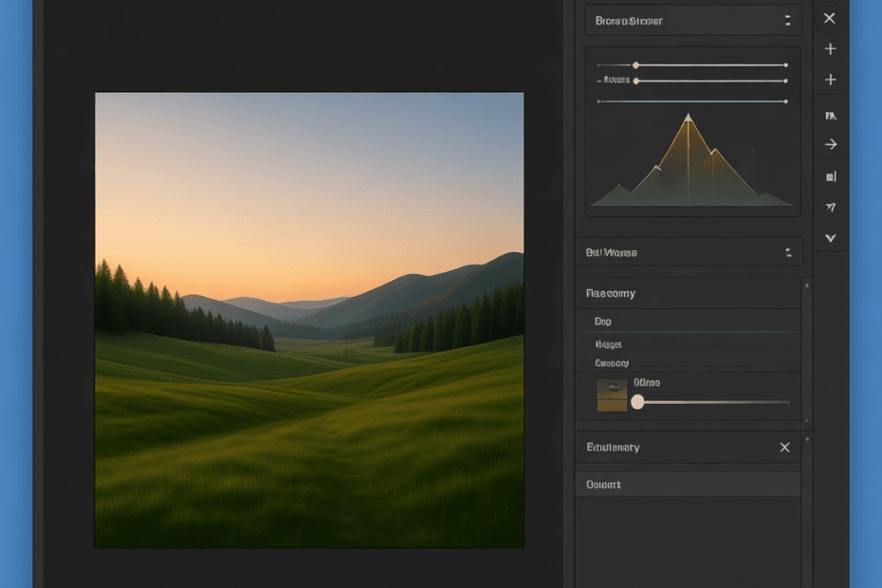
Task: Click the round handle of the "00mo" slider
Action: pyautogui.click(x=637, y=402)
